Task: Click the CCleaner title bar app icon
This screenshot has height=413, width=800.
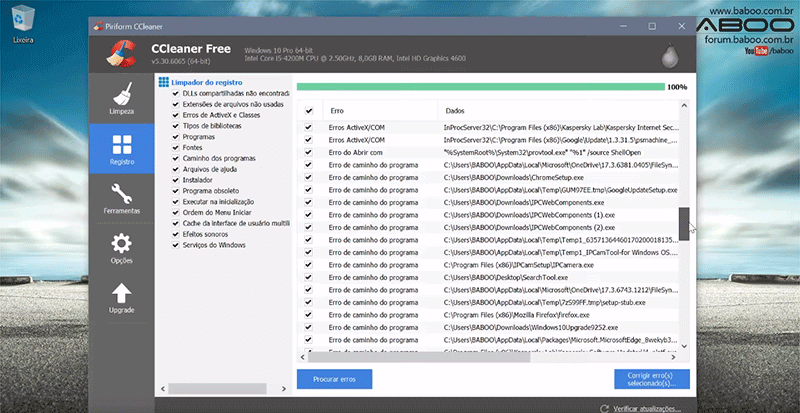Action: (98, 27)
